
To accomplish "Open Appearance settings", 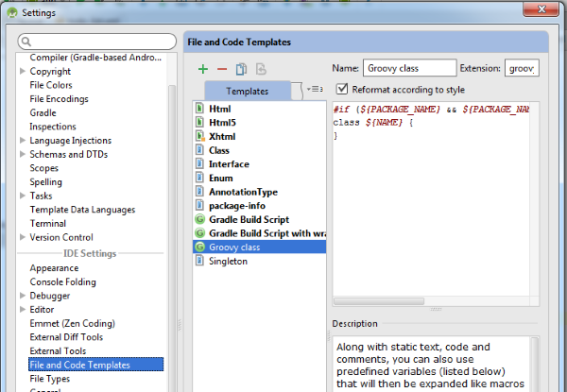I will (x=54, y=268).
